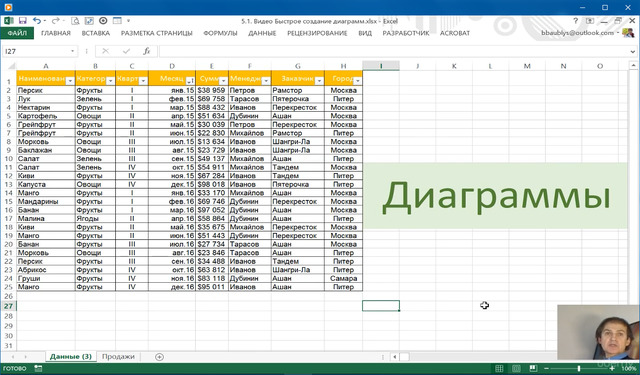Switch to Page Break Preview view
Viewport: 640px width, 375px height.
pos(533,368)
